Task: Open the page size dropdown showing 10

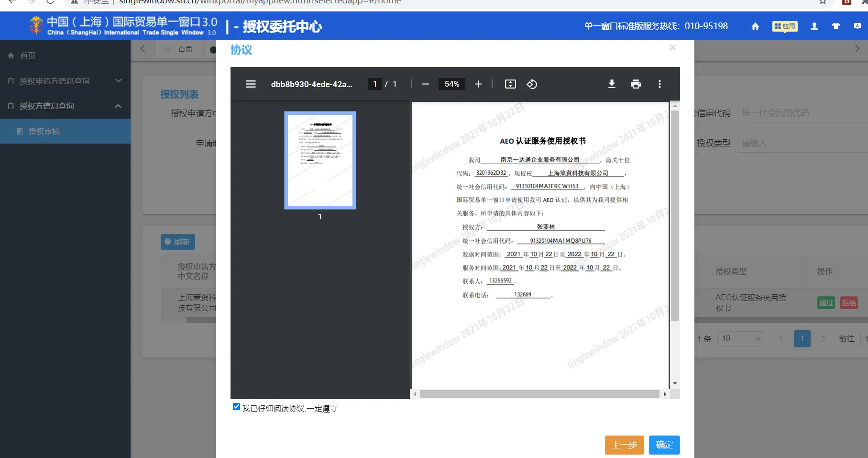Action: click(741, 339)
